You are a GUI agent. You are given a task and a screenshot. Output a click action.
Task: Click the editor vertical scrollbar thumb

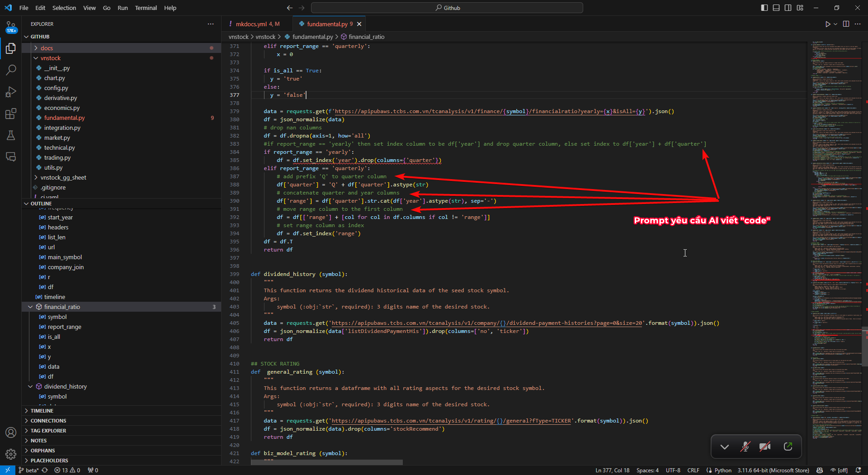(865, 346)
